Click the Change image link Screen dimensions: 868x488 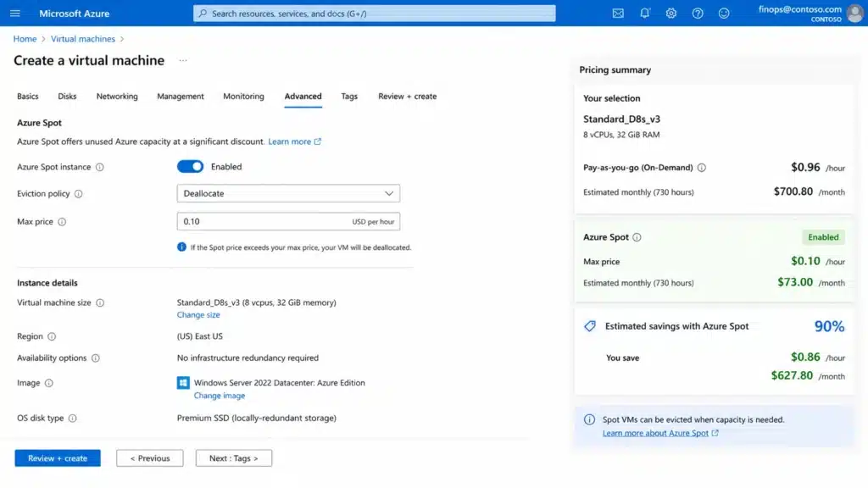[x=220, y=396]
